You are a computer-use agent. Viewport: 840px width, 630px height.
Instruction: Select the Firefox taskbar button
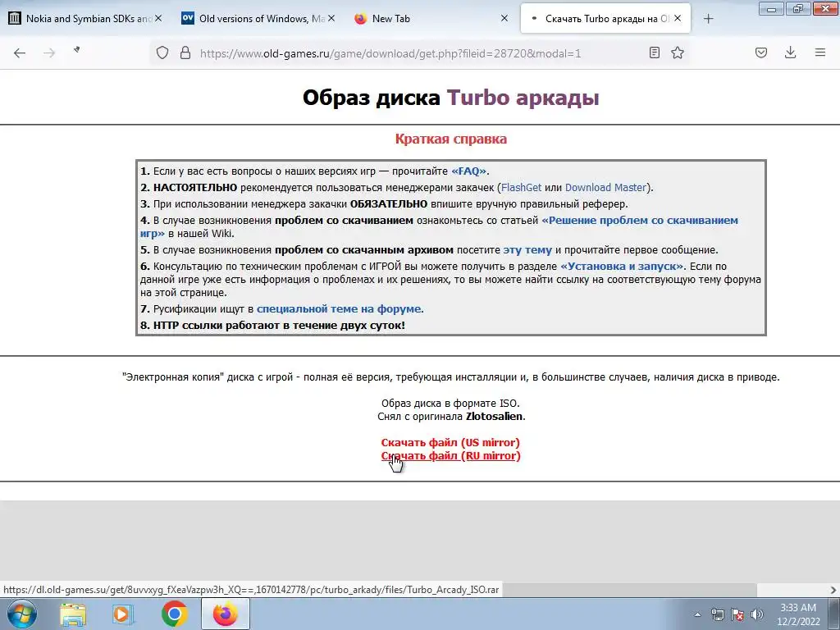tap(226, 614)
